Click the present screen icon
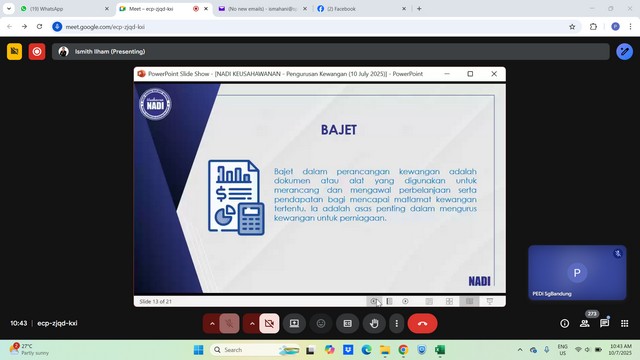 click(x=294, y=323)
